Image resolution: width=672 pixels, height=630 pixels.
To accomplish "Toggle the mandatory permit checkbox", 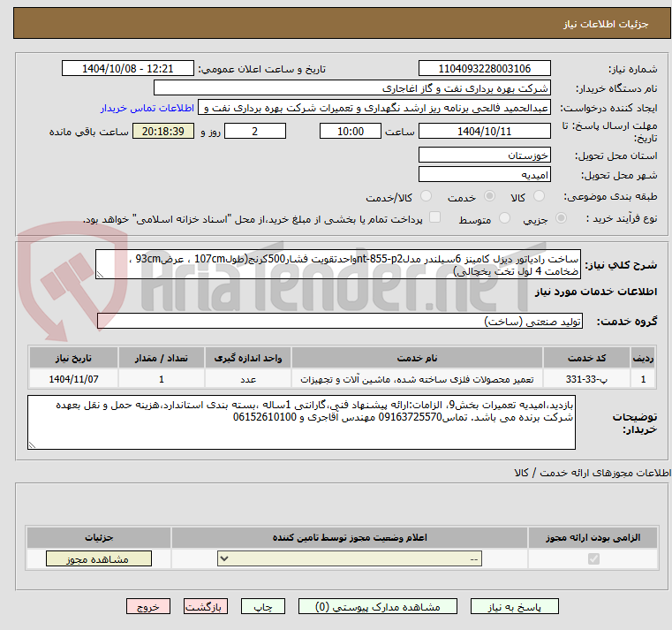I will [x=593, y=558].
